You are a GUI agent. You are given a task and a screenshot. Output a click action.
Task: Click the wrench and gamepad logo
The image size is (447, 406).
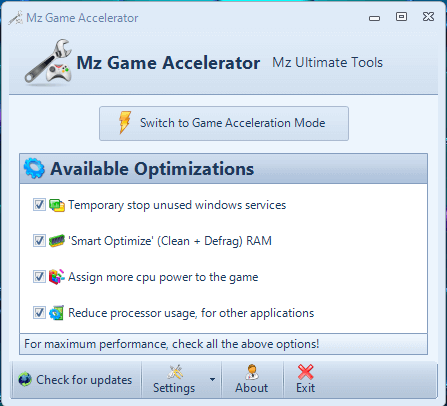click(x=48, y=62)
